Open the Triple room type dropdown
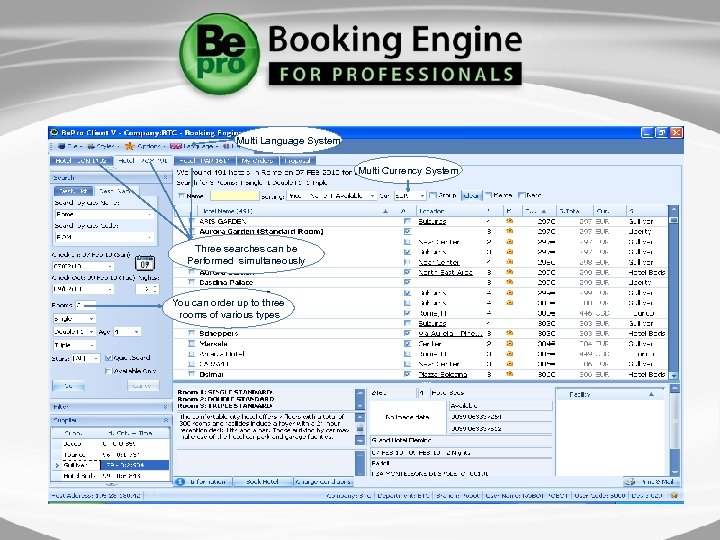The image size is (720, 540). (74, 345)
